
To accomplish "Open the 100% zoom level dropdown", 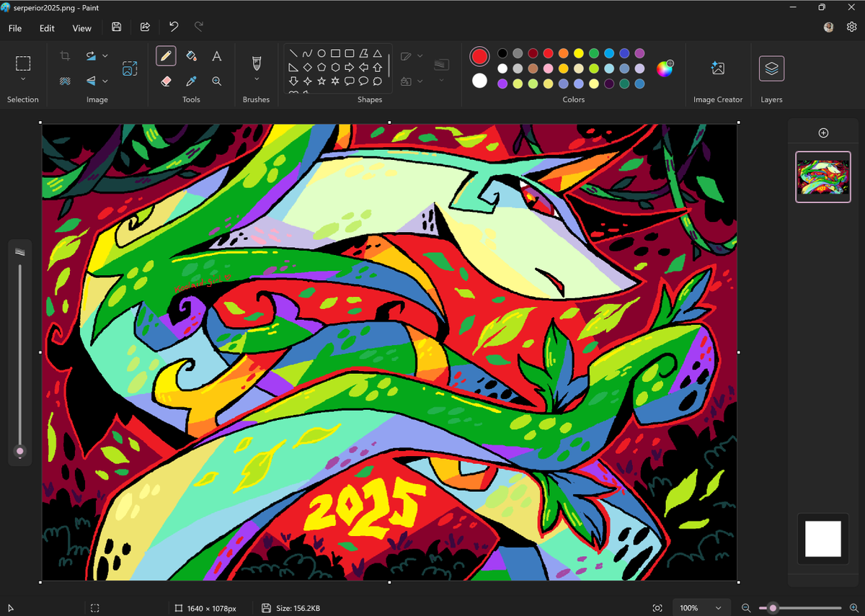I will point(701,608).
